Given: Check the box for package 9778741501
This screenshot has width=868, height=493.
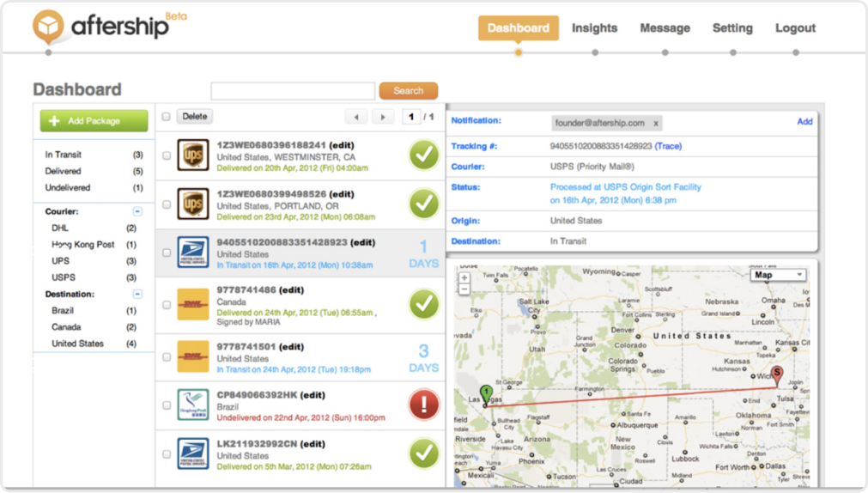Looking at the screenshot, I should click(x=167, y=357).
